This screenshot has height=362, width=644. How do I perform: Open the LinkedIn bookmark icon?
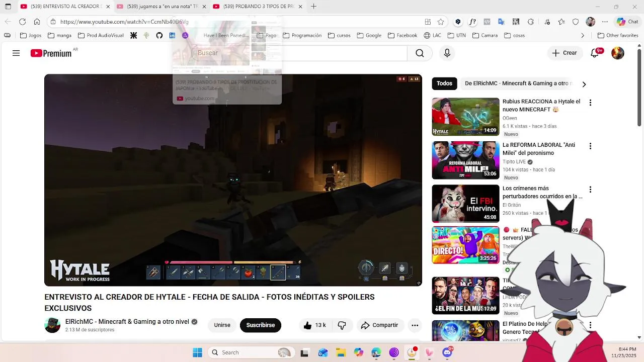coord(172,36)
